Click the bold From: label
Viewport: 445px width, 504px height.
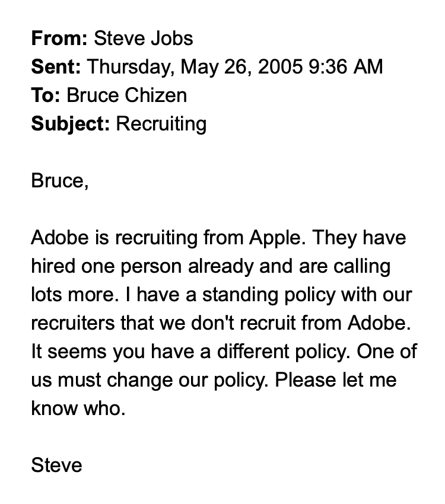pos(59,39)
